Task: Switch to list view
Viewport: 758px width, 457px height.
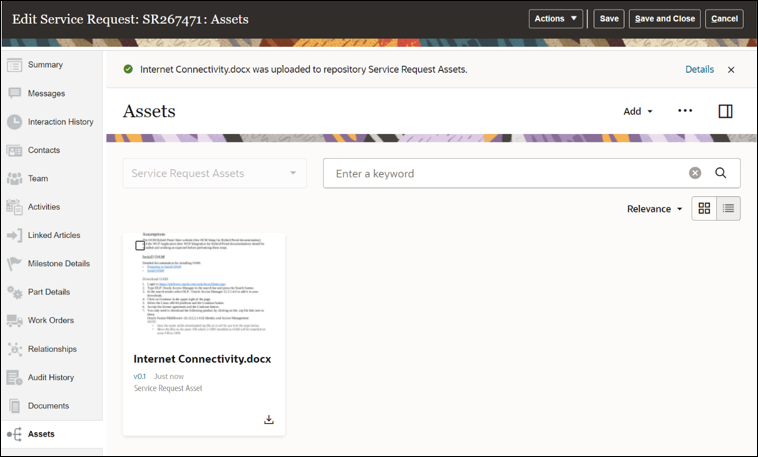Action: 728,208
